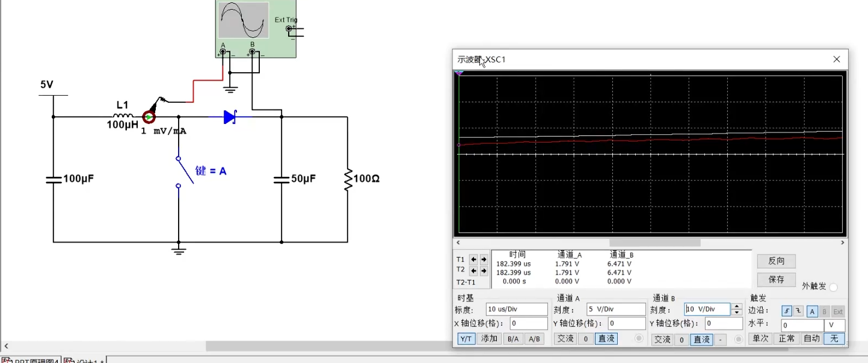Click oscilloscope waveform scrollbar left arrow

tap(458, 243)
